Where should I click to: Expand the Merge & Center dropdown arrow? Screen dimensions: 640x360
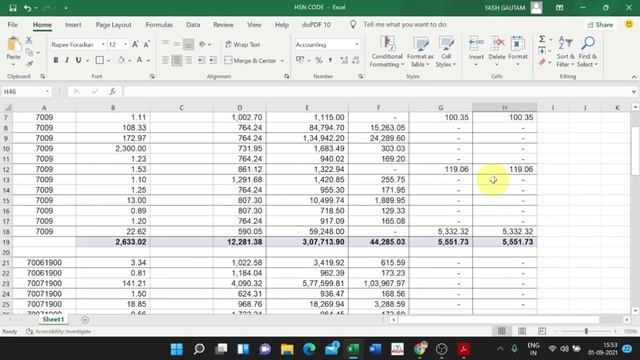click(282, 61)
